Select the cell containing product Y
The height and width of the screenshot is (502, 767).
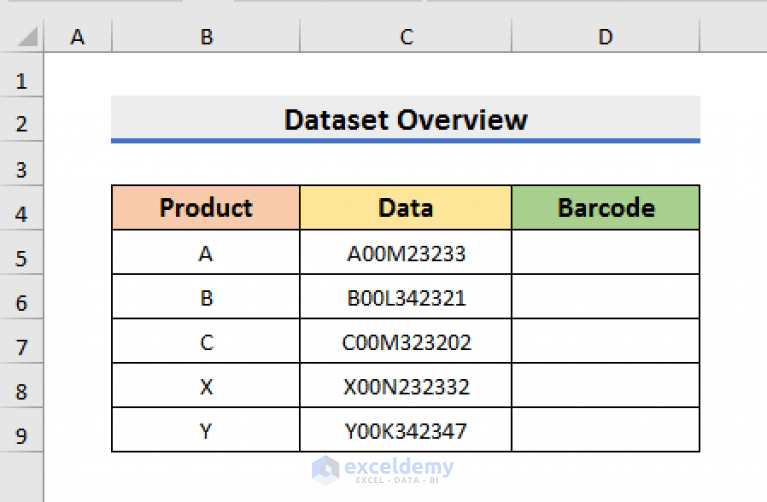pyautogui.click(x=206, y=430)
